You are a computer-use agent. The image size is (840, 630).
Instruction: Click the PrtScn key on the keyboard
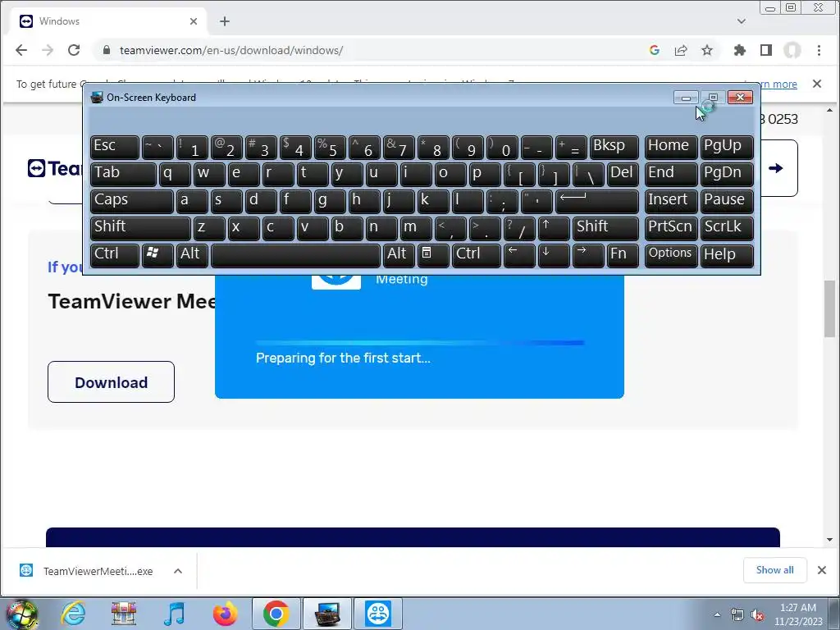(671, 228)
